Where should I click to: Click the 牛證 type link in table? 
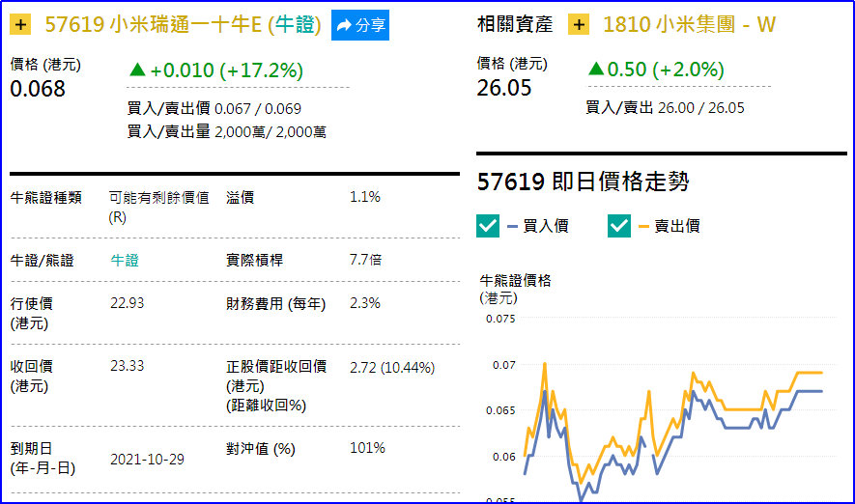point(125,261)
